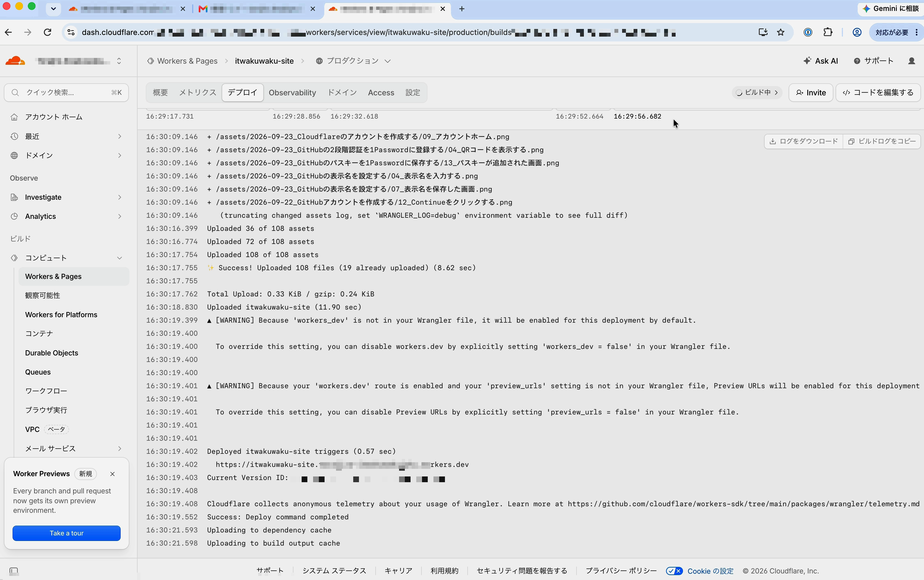Screen dimensions: 924x580
Task: Close the Worker Previews popup
Action: click(x=112, y=474)
